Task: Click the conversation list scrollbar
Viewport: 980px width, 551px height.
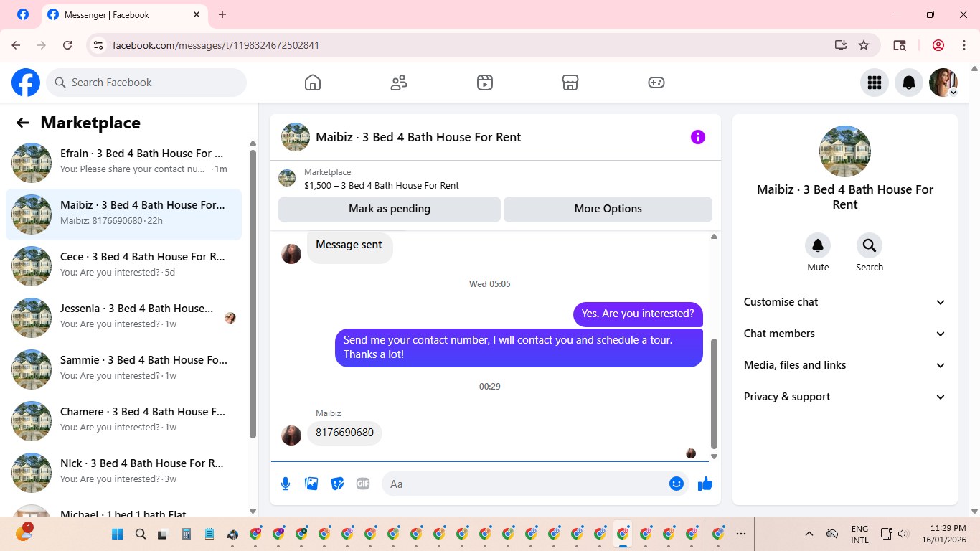Action: (253, 293)
